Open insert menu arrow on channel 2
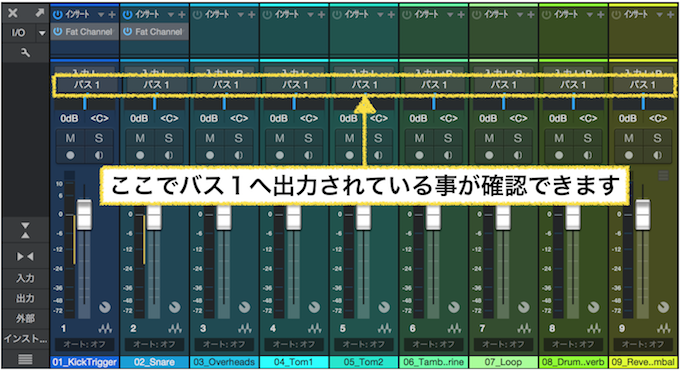Image resolution: width=680 pixels, height=370 pixels. pos(171,15)
